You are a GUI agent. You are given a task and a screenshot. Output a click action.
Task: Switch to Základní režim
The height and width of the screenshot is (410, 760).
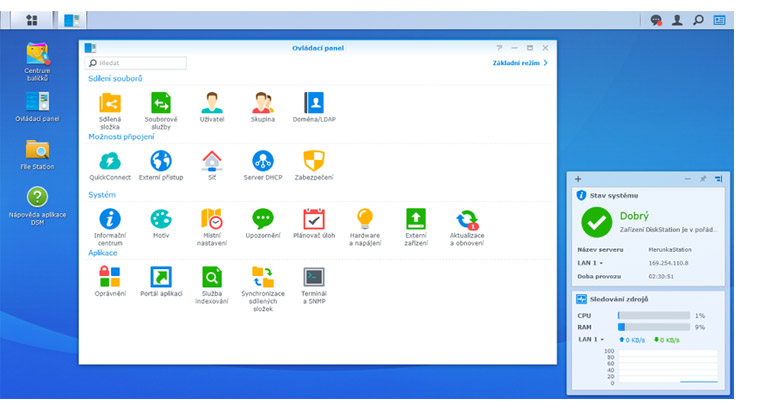click(x=520, y=63)
